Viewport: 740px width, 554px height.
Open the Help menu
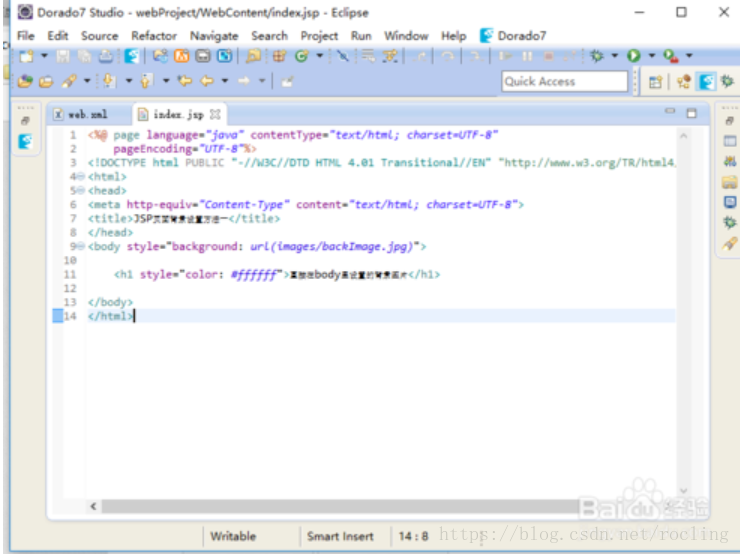click(x=454, y=36)
